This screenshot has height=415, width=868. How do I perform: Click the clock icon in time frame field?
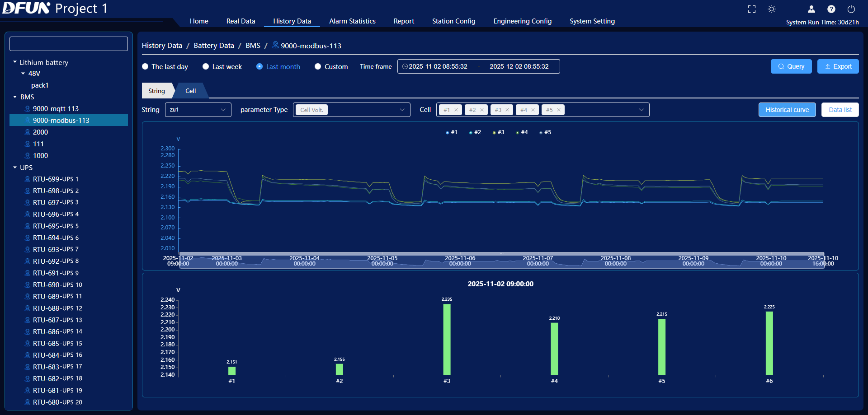(405, 66)
